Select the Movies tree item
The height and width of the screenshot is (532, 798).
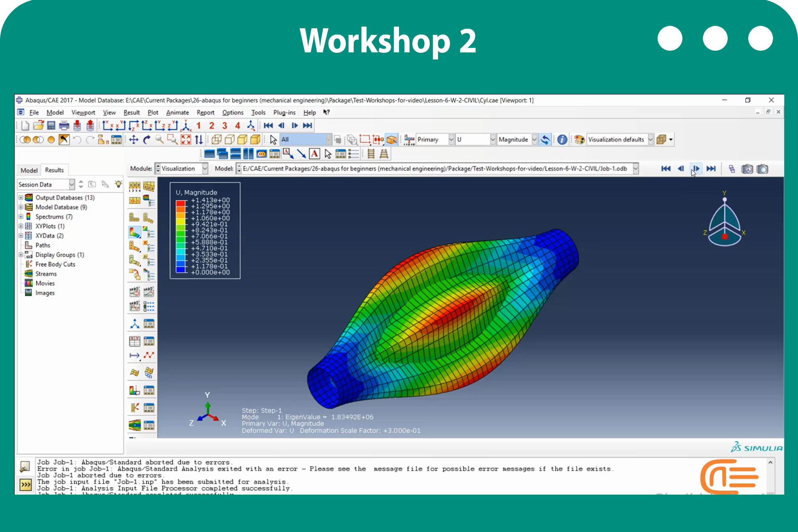[45, 283]
